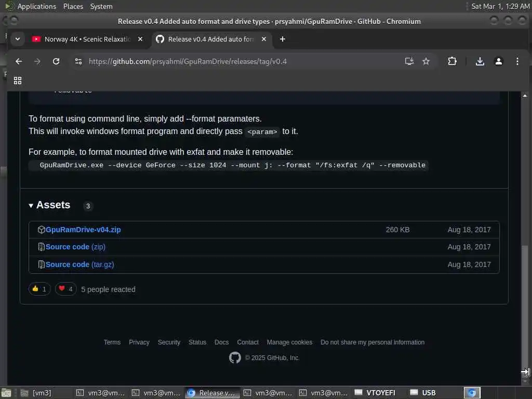The height and width of the screenshot is (399, 532).
Task: Click the thumbs up reaction
Action: (39, 289)
